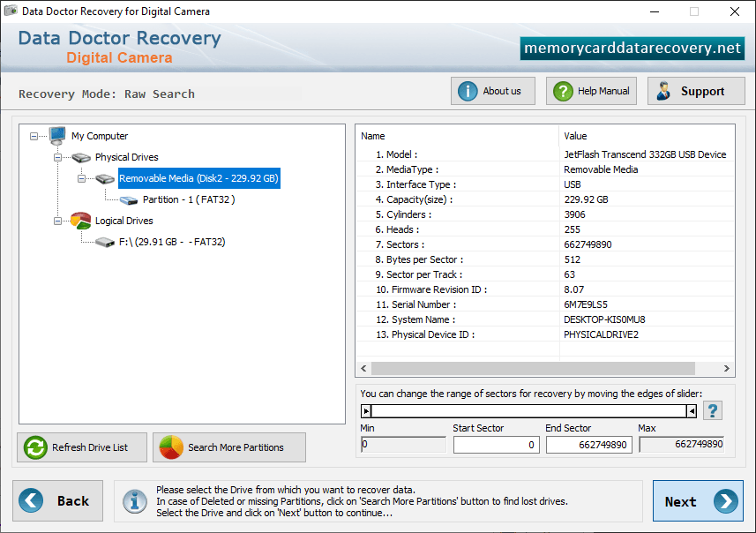Viewport: 756px width, 533px height.
Task: Click the details list right scroll arrow
Action: tap(727, 369)
